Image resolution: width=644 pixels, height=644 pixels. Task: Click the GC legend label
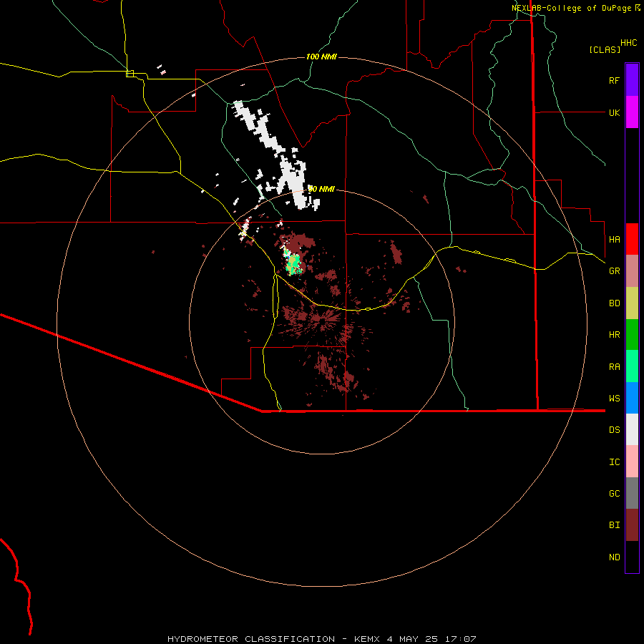(614, 493)
